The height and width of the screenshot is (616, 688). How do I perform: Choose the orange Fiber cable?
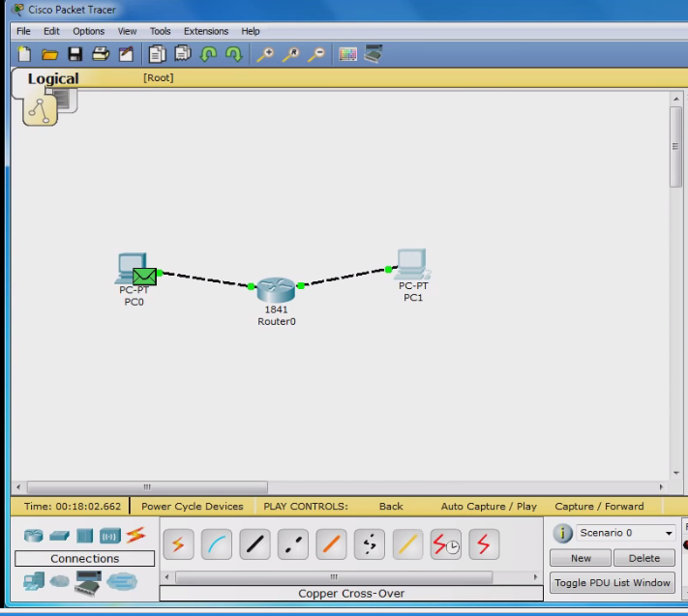click(x=331, y=544)
